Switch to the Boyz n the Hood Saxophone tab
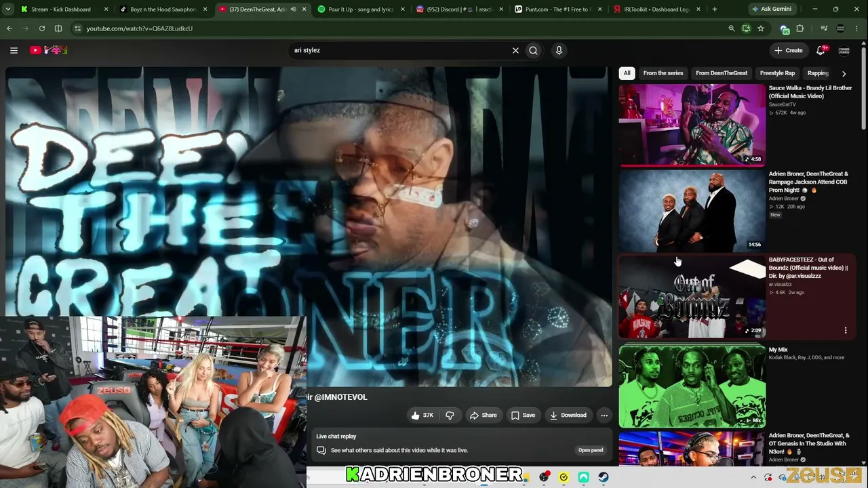 coord(163,9)
